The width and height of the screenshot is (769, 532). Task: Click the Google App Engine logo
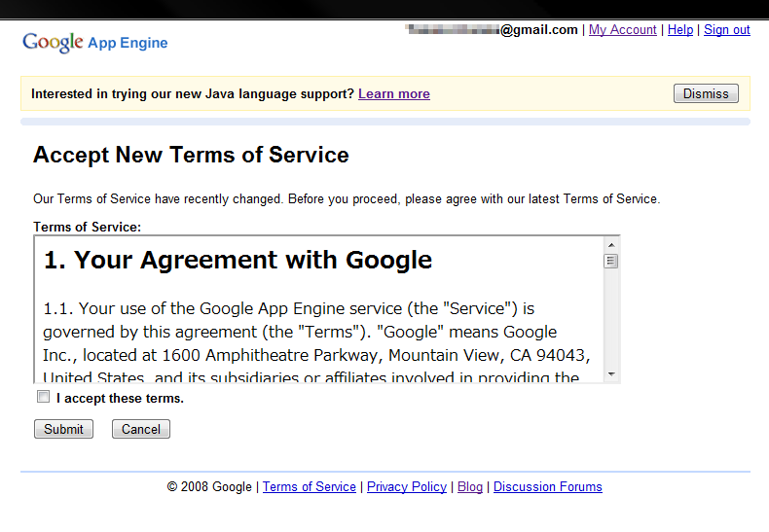pyautogui.click(x=95, y=43)
